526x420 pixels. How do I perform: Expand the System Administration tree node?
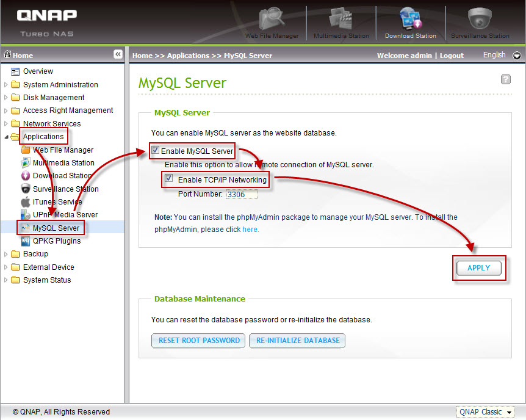tap(5, 85)
